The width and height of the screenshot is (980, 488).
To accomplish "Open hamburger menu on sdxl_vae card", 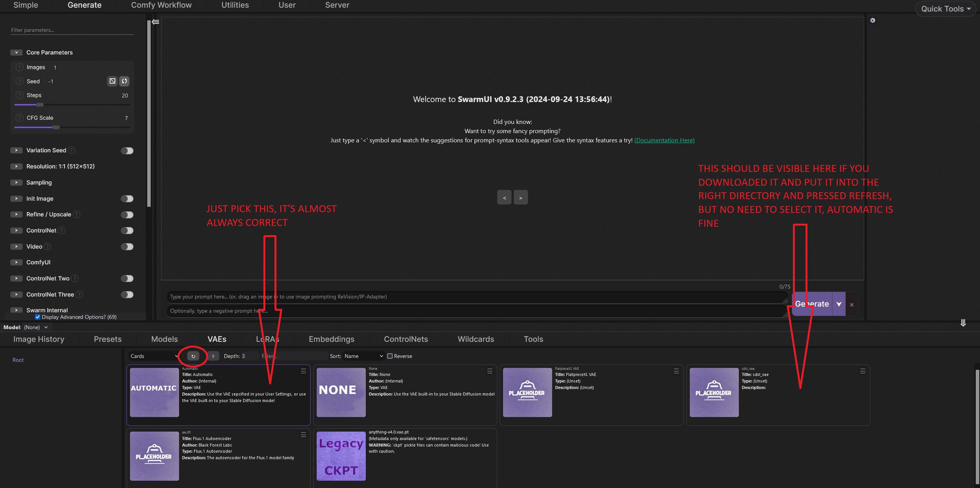I will 863,371.
